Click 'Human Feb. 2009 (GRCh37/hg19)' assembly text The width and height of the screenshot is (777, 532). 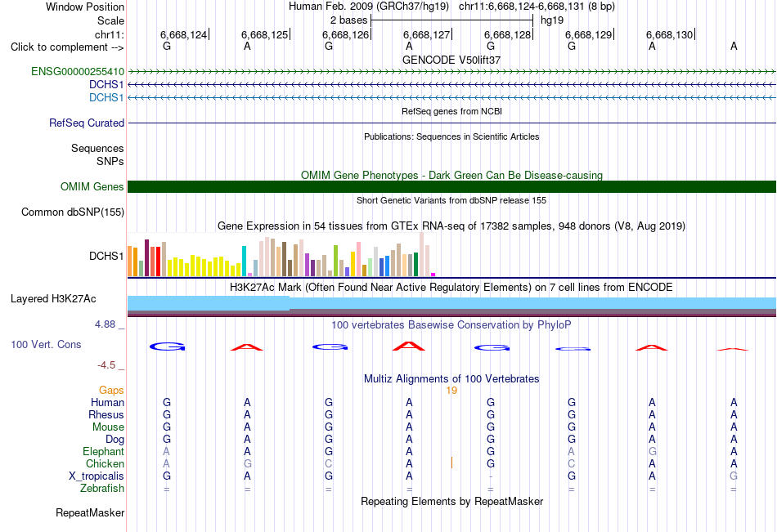[369, 7]
